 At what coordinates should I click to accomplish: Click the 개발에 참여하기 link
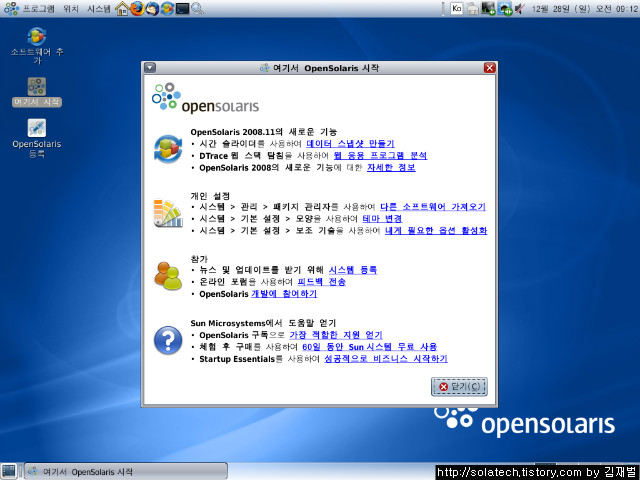point(284,294)
